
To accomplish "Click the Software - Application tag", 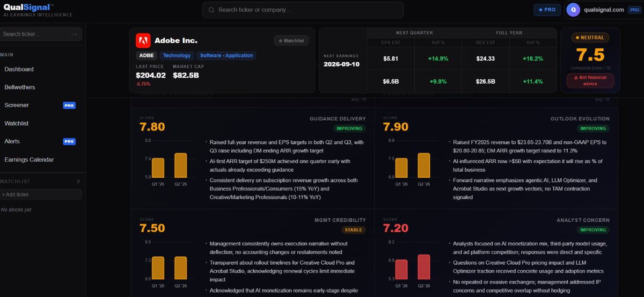I will pyautogui.click(x=226, y=55).
